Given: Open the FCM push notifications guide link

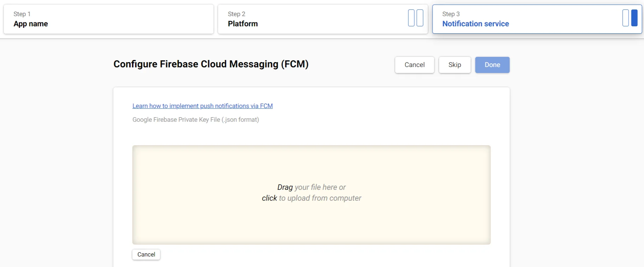Looking at the screenshot, I should coord(202,106).
